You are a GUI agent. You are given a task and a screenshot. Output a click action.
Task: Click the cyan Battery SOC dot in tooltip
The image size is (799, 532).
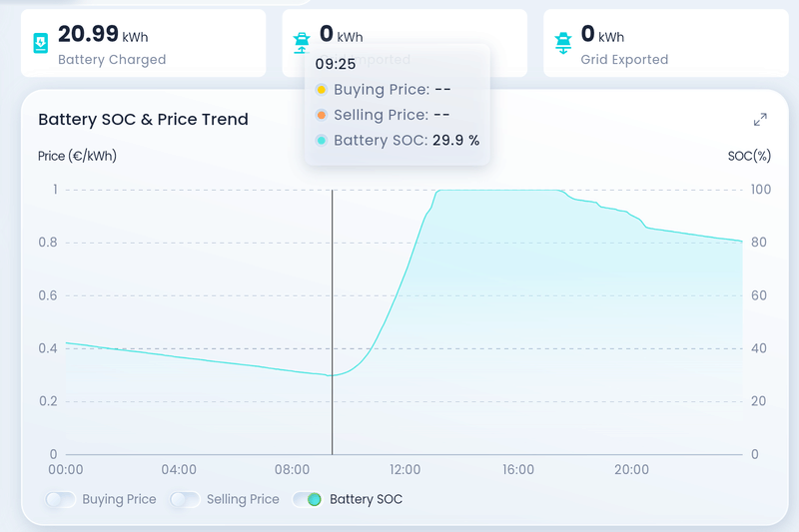321,141
